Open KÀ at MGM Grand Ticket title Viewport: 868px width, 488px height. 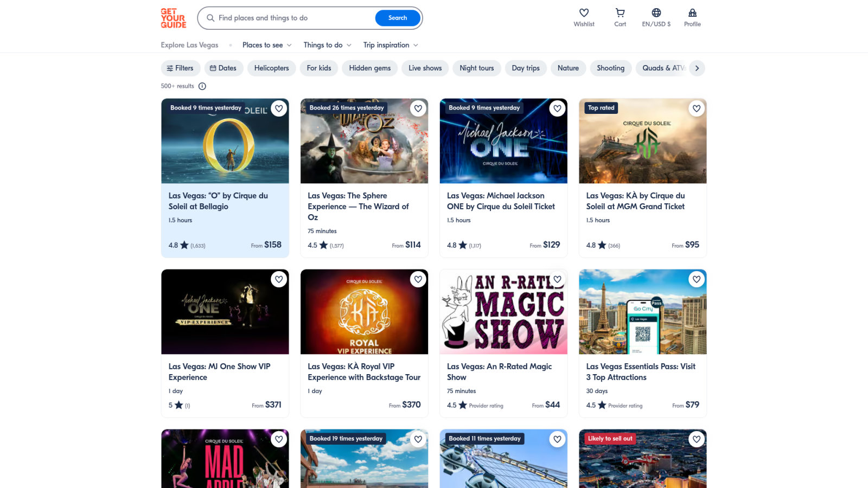click(x=635, y=201)
